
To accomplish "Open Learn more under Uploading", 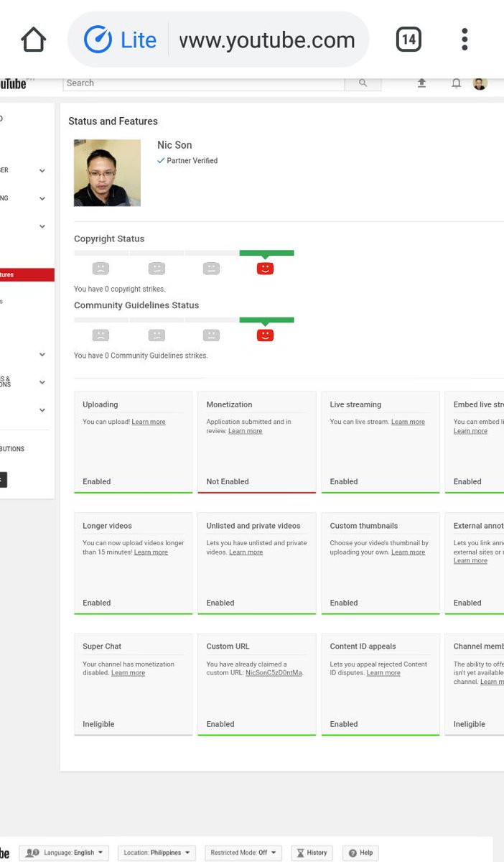I will 149,422.
